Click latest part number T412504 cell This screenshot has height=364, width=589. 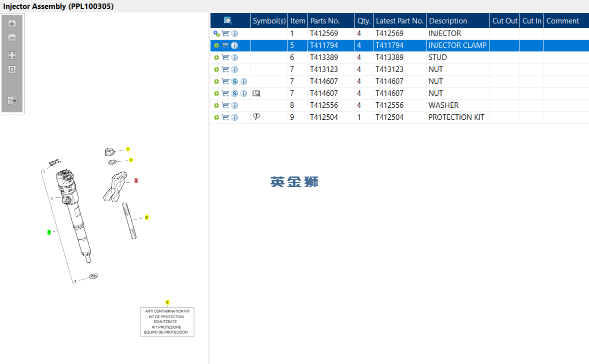[399, 117]
